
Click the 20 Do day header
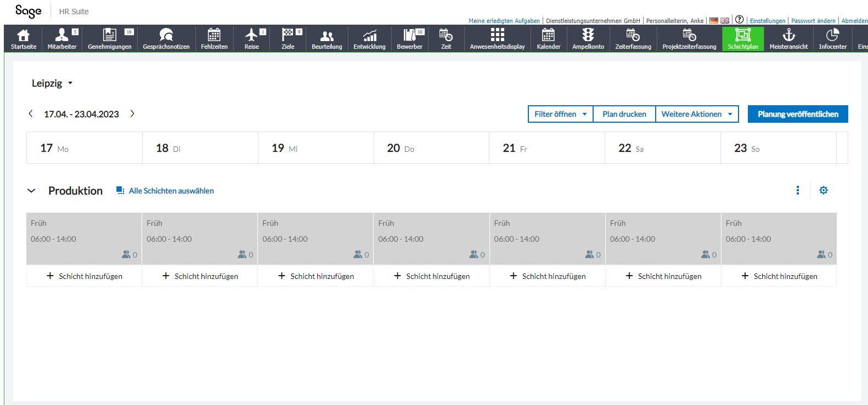[431, 148]
